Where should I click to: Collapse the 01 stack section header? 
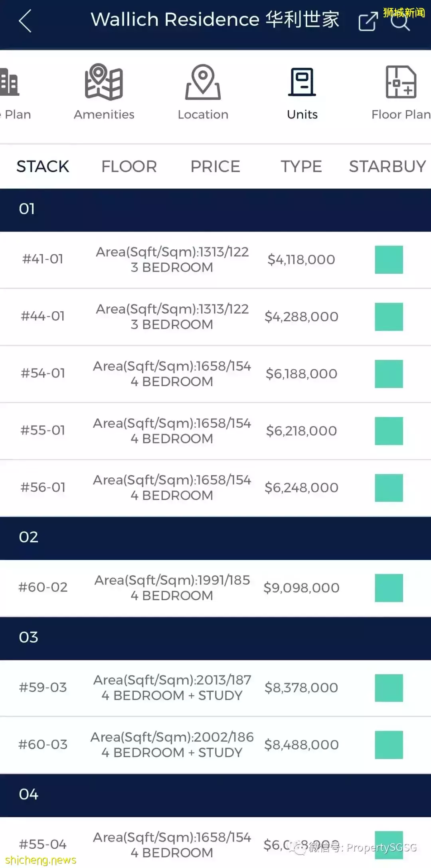coord(215,210)
